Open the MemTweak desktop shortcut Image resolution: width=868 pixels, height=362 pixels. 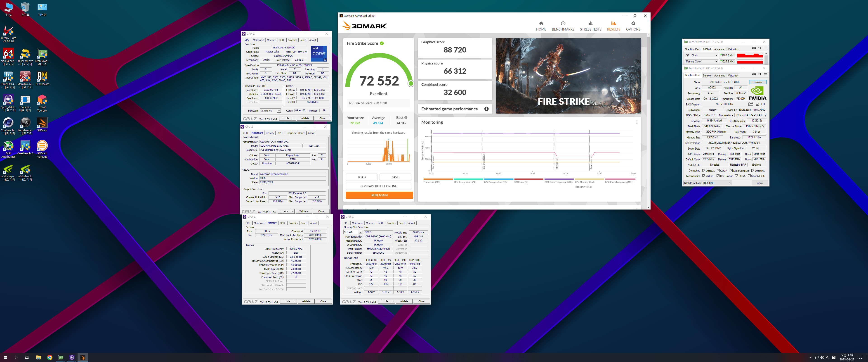[x=25, y=80]
